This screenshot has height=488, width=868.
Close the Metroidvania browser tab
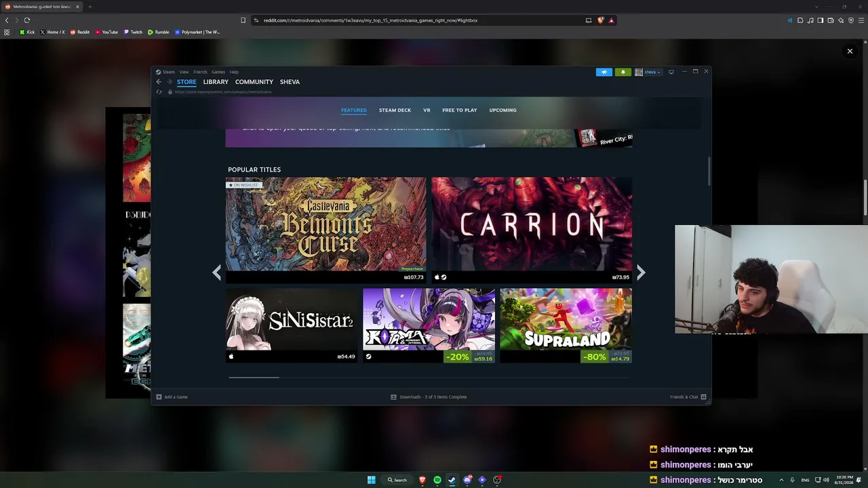click(x=77, y=7)
